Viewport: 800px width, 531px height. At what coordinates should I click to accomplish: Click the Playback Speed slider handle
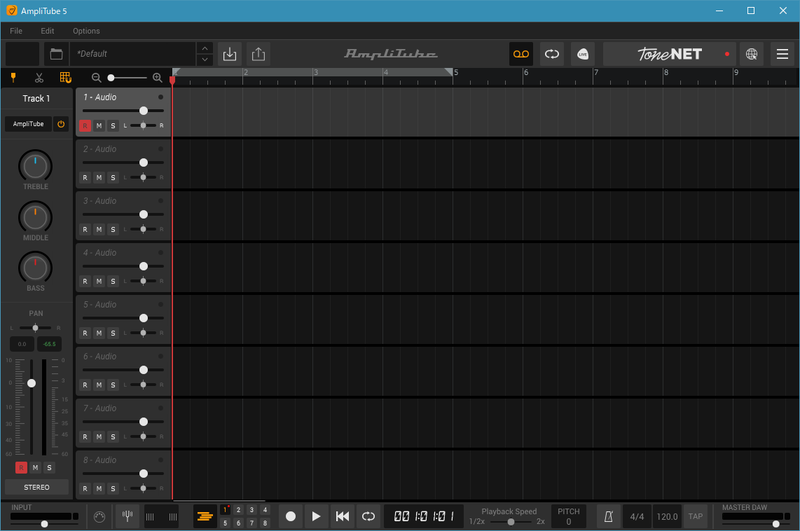point(511,522)
